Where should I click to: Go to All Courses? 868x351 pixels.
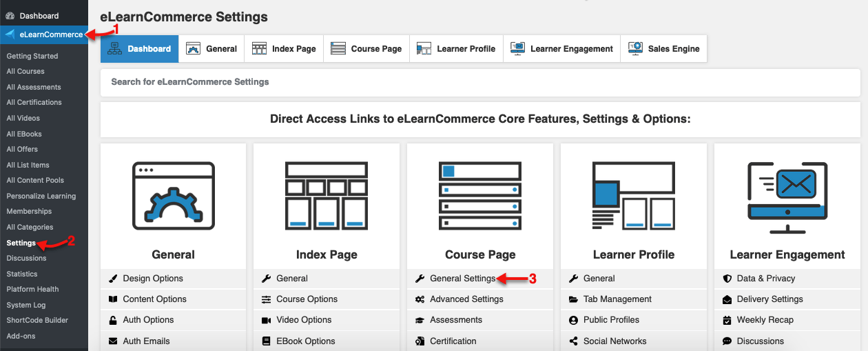click(x=25, y=71)
